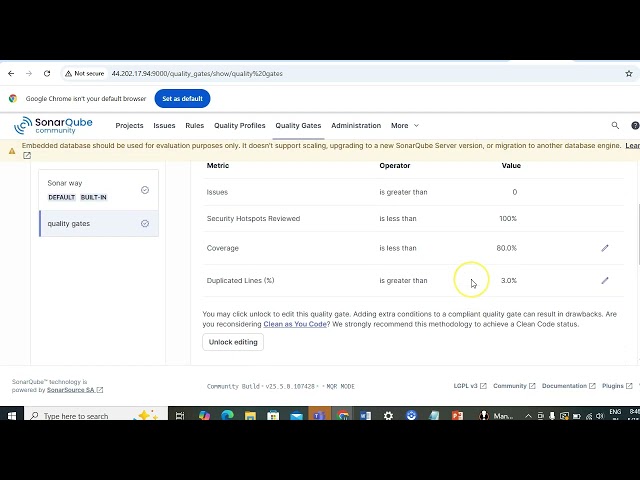Edit the Coverage condition with the pencil icon
Screen dimensions: 640x480
click(x=605, y=248)
